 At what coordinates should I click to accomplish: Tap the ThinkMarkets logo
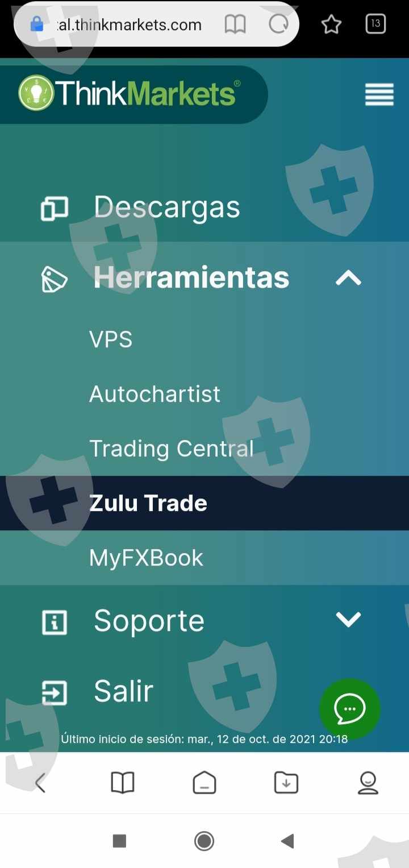coord(130,93)
